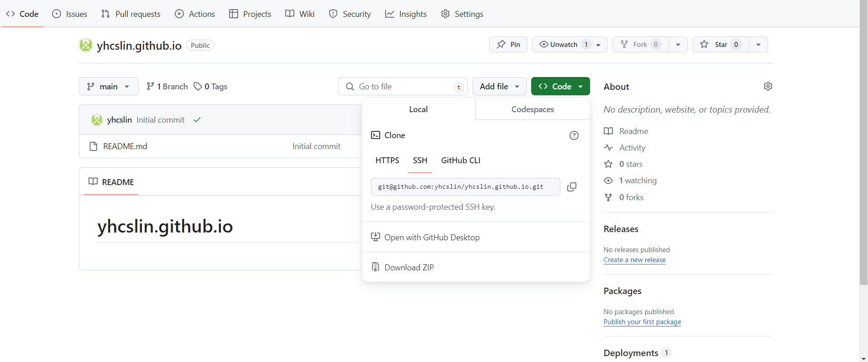868x362 pixels.
Task: Open the Unwatch notifications dropdown
Action: point(570,44)
